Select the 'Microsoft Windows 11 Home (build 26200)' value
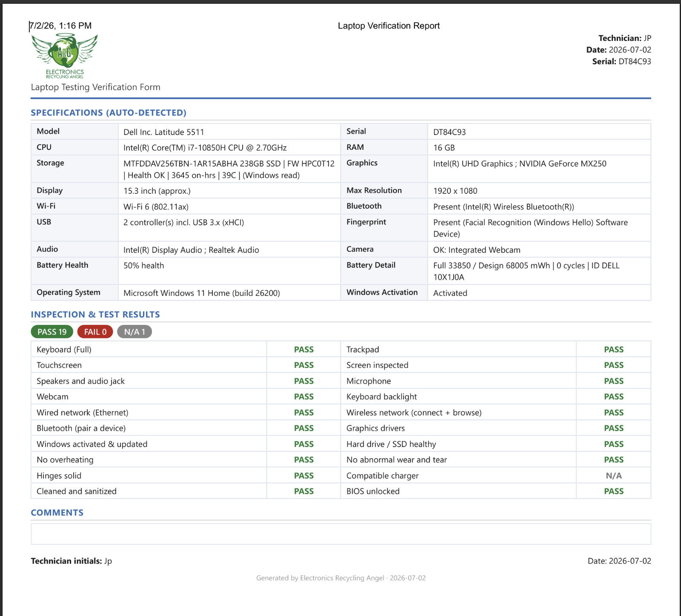Screen dimensions: 681x616 pos(202,293)
